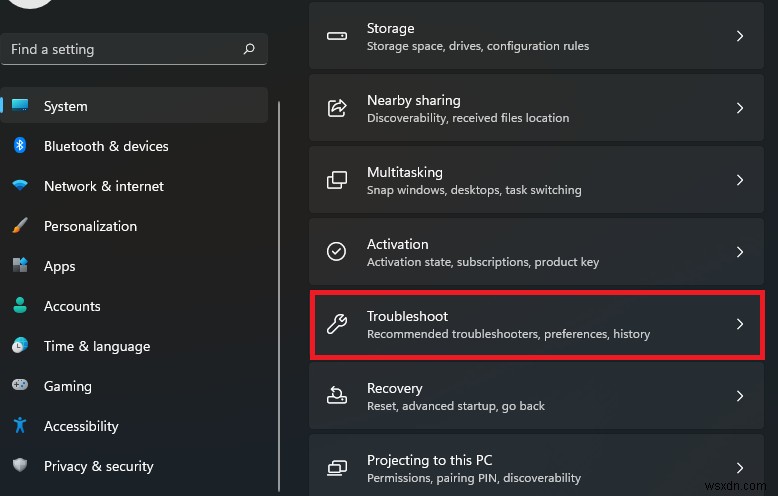This screenshot has height=496, width=778.
Task: Expand the Troubleshoot chevron arrow
Action: click(740, 324)
